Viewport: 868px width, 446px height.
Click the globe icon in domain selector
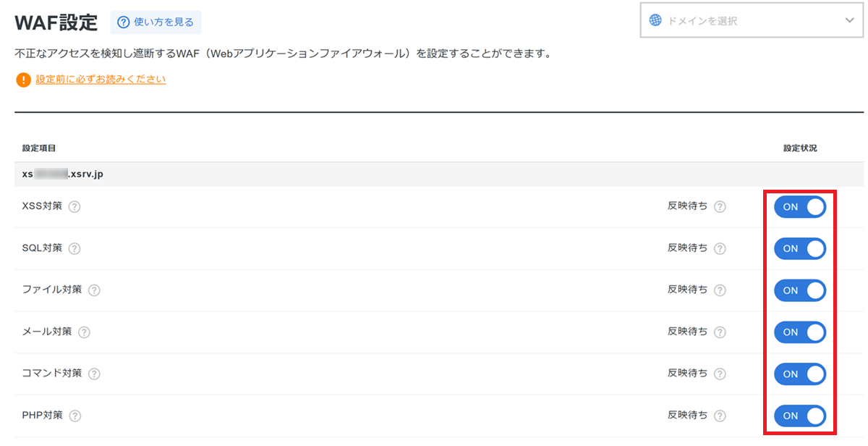655,21
